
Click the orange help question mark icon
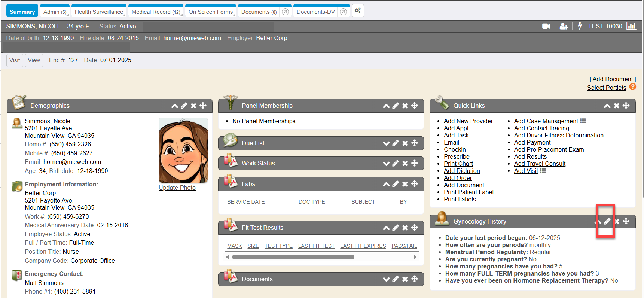[632, 87]
